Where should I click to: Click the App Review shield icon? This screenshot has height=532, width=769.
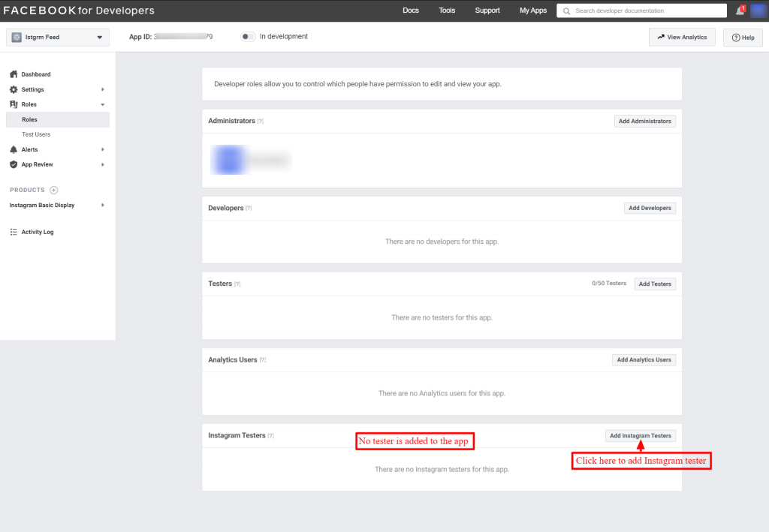pyautogui.click(x=14, y=164)
